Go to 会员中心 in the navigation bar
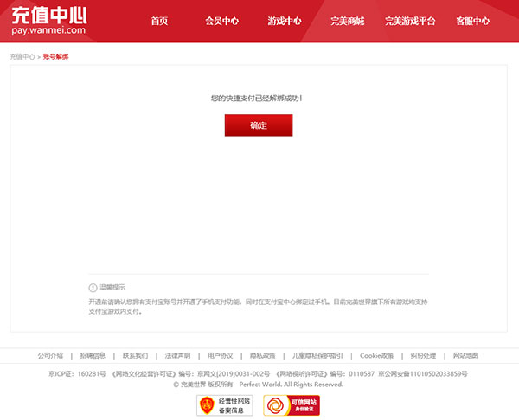Screen dimensions: 519x420 point(222,21)
